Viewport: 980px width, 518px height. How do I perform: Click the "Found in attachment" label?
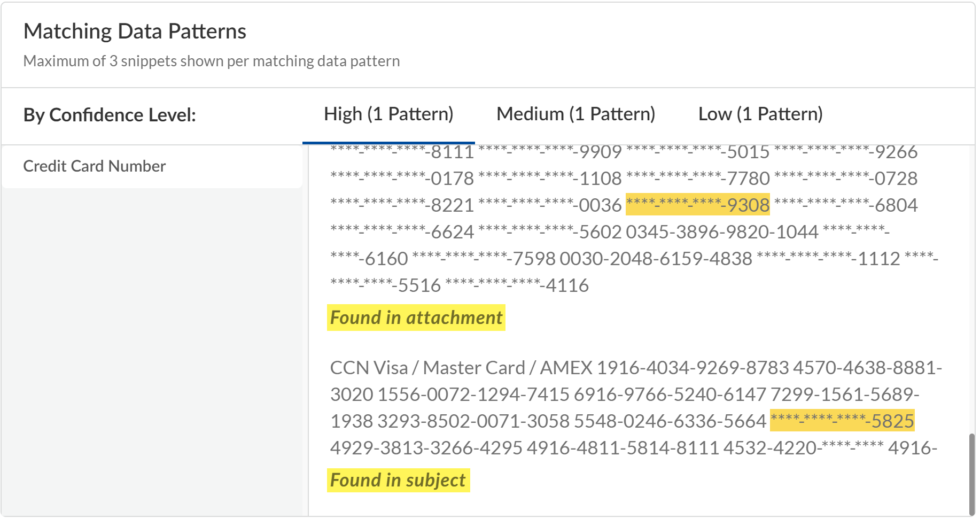416,318
